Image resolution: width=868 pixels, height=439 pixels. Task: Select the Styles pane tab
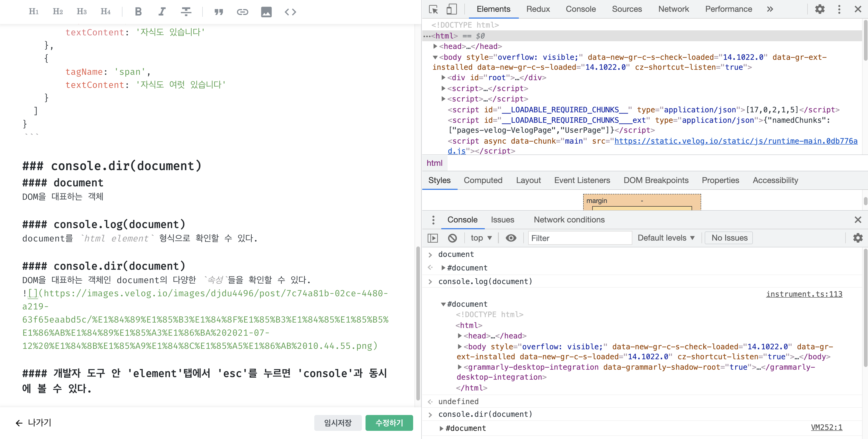[x=439, y=181]
